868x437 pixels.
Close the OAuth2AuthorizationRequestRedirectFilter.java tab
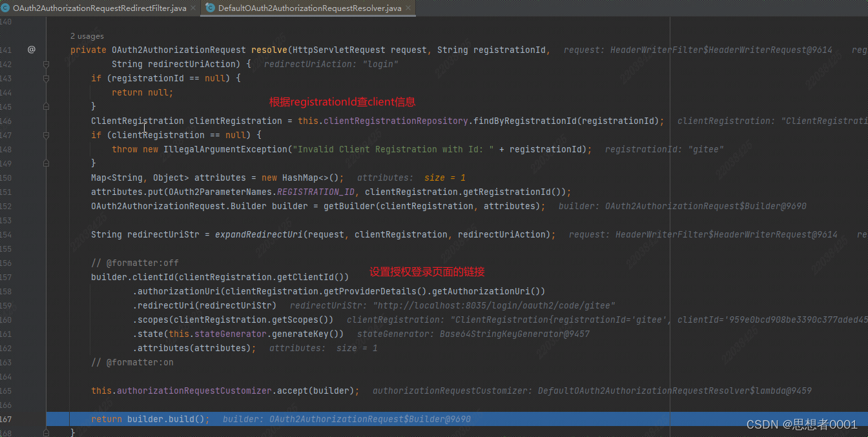(x=192, y=8)
